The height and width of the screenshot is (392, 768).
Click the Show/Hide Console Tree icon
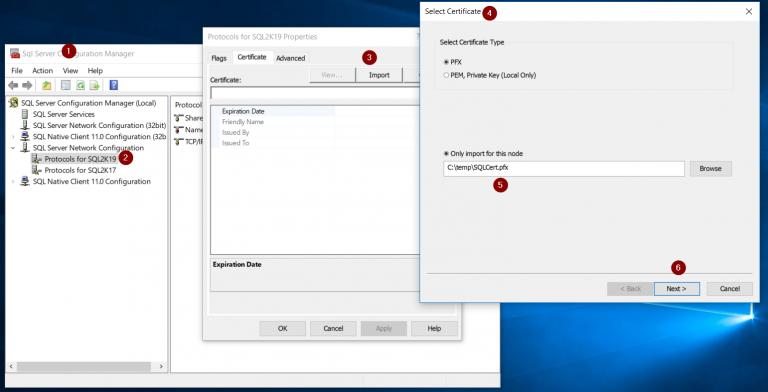[66, 86]
